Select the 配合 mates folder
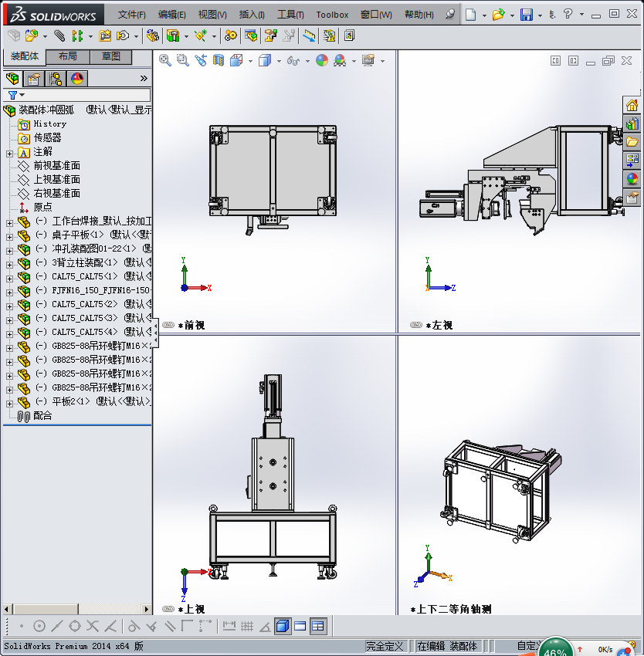This screenshot has width=644, height=656. [42, 415]
